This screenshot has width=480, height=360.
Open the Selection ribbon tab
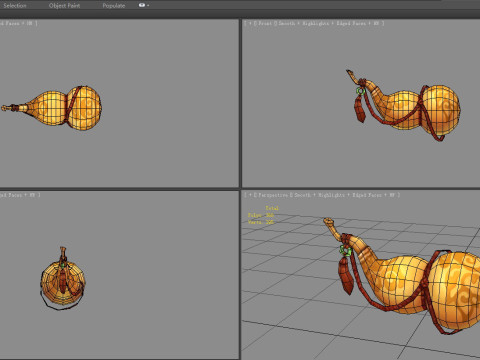[x=15, y=6]
